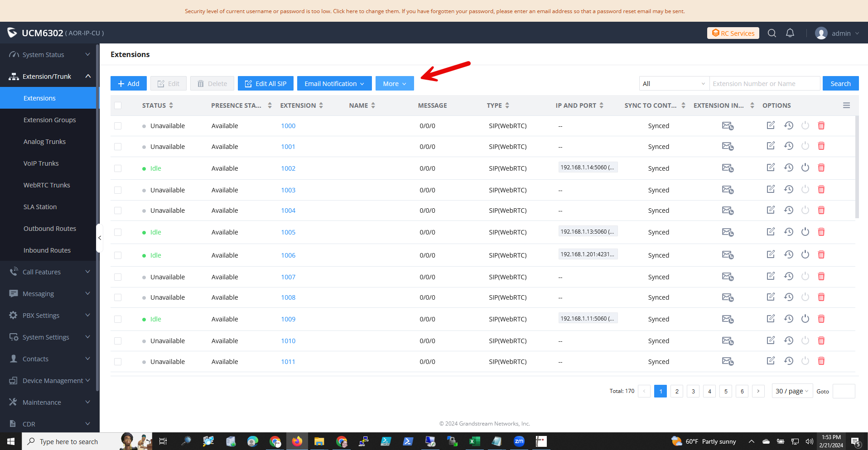This screenshot has height=450, width=868.
Task: Toggle select-all checkbox in table header
Action: 118,105
